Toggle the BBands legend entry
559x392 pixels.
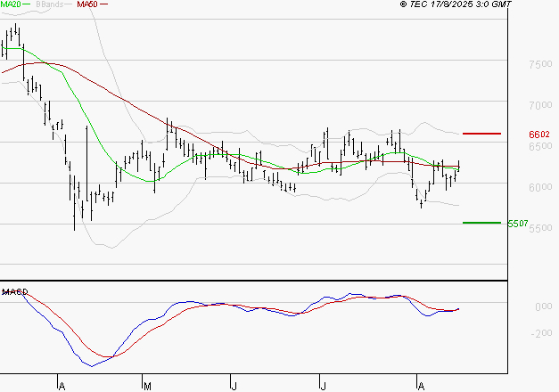point(48,5)
